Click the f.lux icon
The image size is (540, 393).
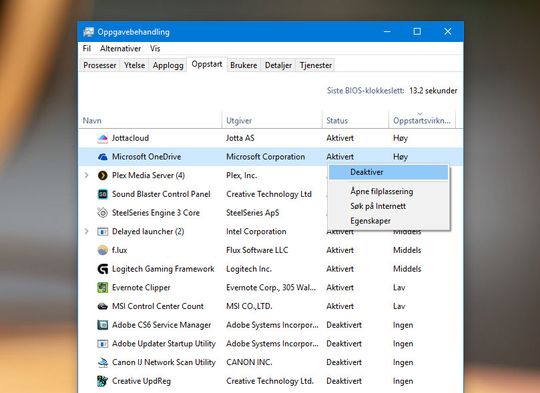[103, 250]
